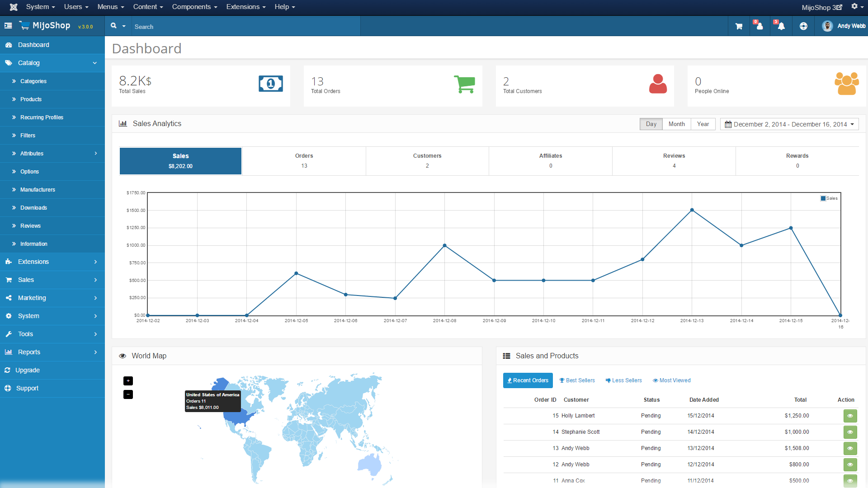Toggle the sidebar menu hamburger icon
The height and width of the screenshot is (488, 868).
[8, 26]
